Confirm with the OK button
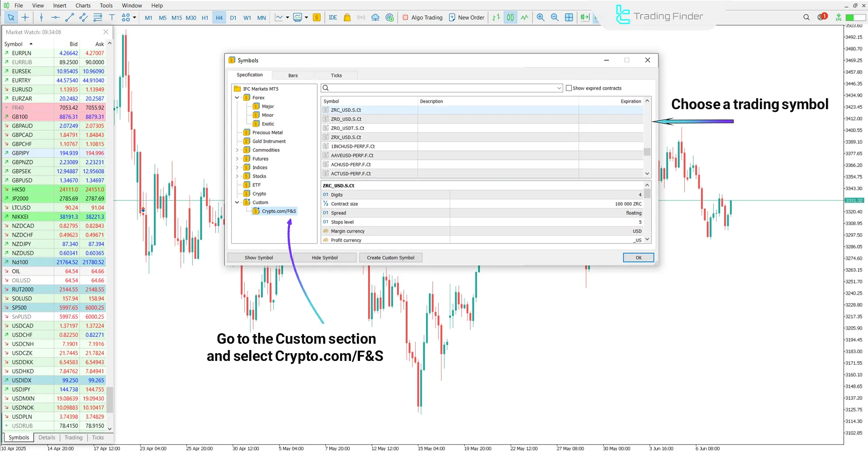 (x=638, y=257)
